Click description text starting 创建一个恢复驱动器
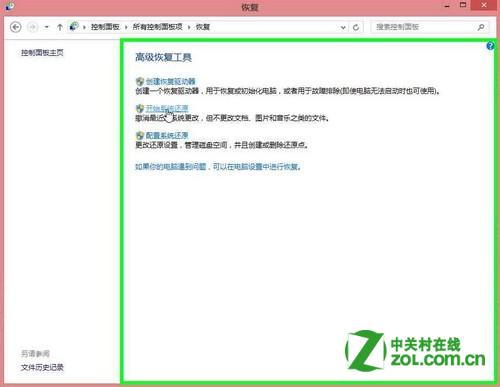Viewport: 500px width, 387px height. 288,91
